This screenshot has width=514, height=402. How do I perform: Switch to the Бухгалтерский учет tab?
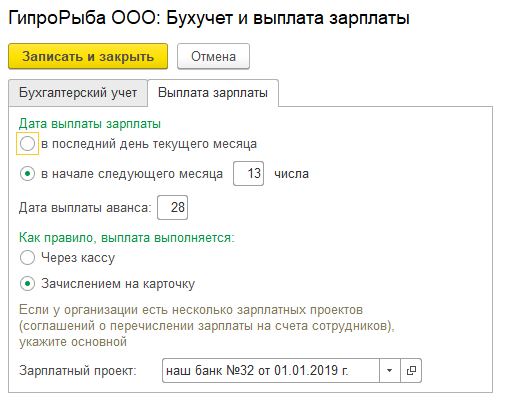(78, 93)
